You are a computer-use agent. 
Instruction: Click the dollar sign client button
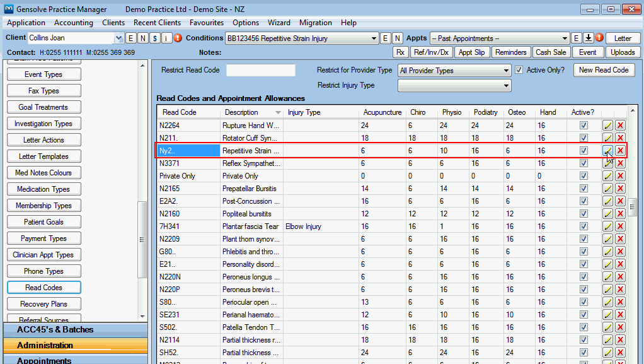(154, 38)
